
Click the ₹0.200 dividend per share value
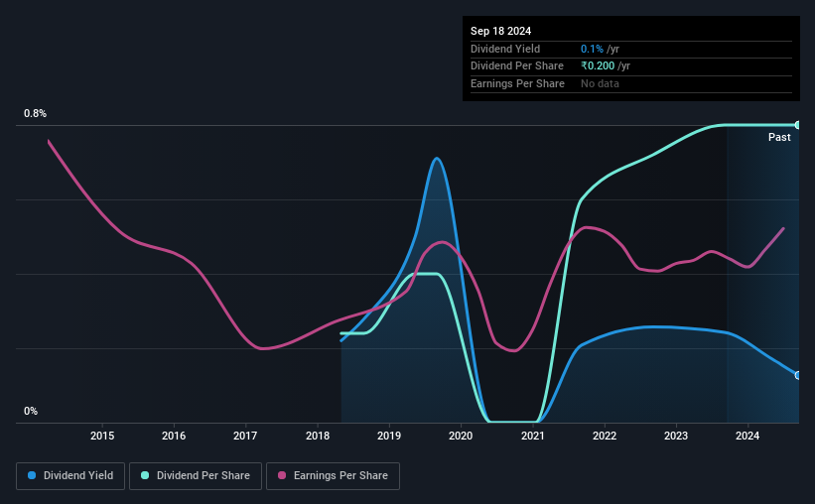(x=598, y=66)
